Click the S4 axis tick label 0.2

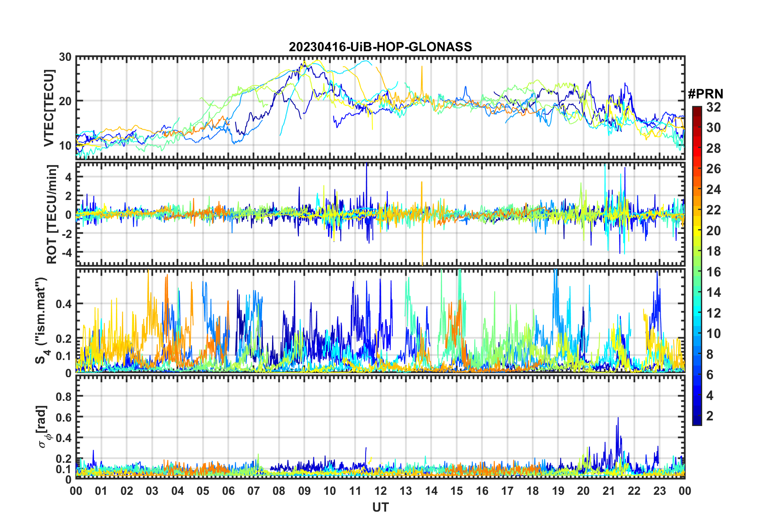pyautogui.click(x=64, y=338)
